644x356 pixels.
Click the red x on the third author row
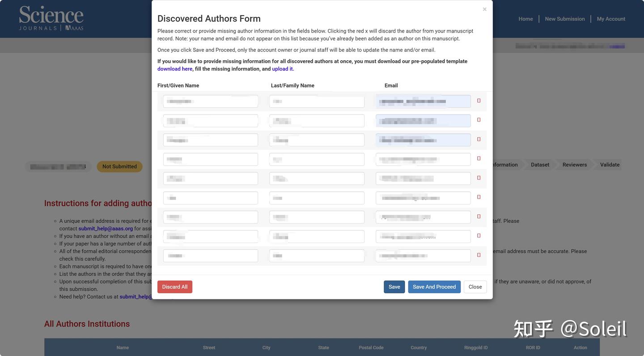tap(479, 139)
